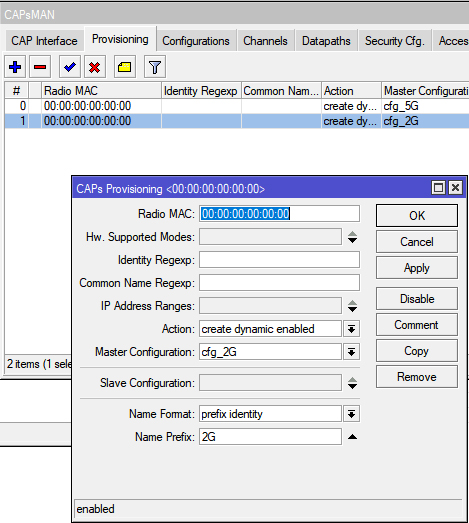Sort by the Action column header
The height and width of the screenshot is (523, 469).
[351, 91]
